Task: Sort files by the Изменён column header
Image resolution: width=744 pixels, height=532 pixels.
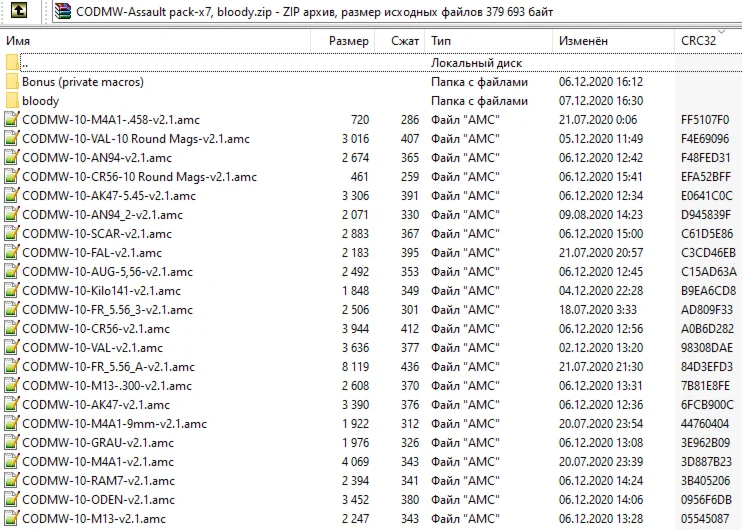Action: pos(614,41)
